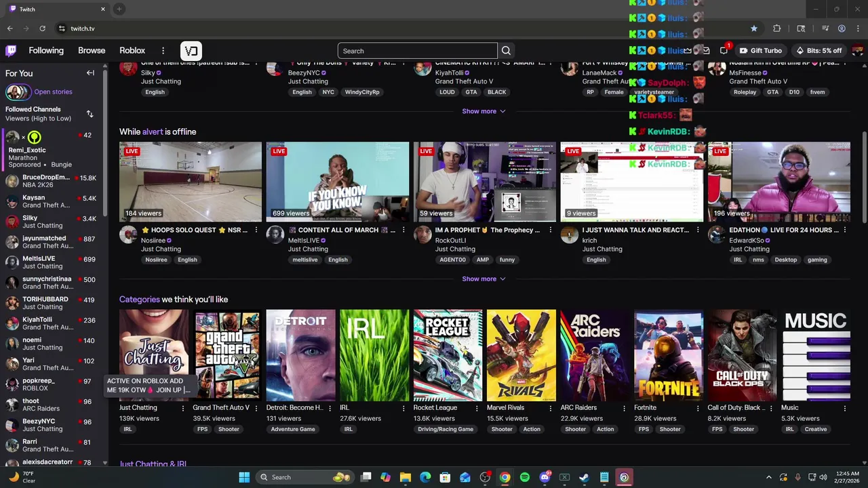Click the WindyCityRp tag
This screenshot has height=488, width=868.
tap(362, 92)
